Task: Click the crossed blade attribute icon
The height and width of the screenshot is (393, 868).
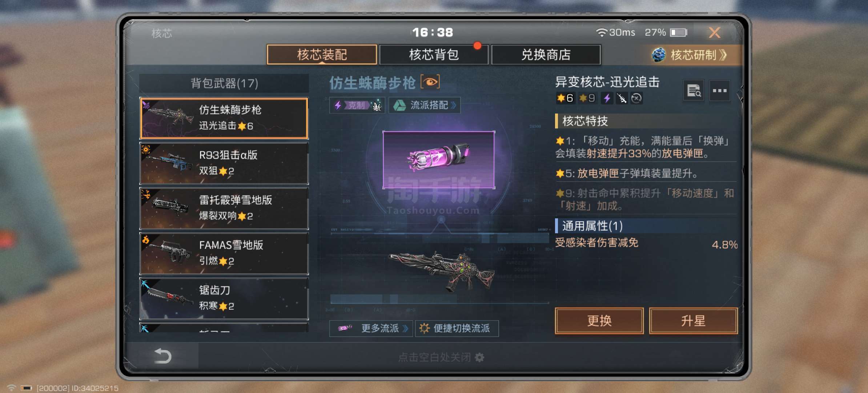Action: pyautogui.click(x=622, y=98)
